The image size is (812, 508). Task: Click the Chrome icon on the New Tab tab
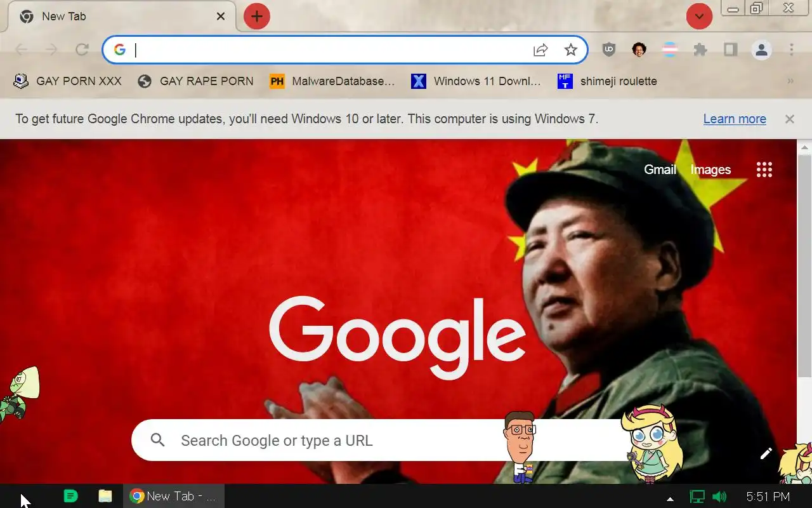pyautogui.click(x=27, y=17)
